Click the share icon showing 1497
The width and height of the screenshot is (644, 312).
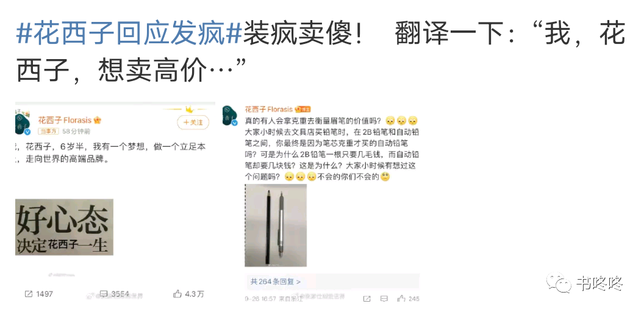tap(29, 294)
